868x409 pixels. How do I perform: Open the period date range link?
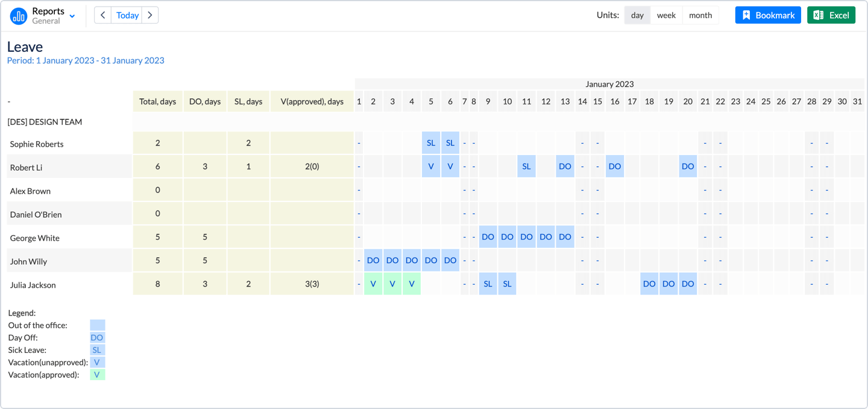86,60
